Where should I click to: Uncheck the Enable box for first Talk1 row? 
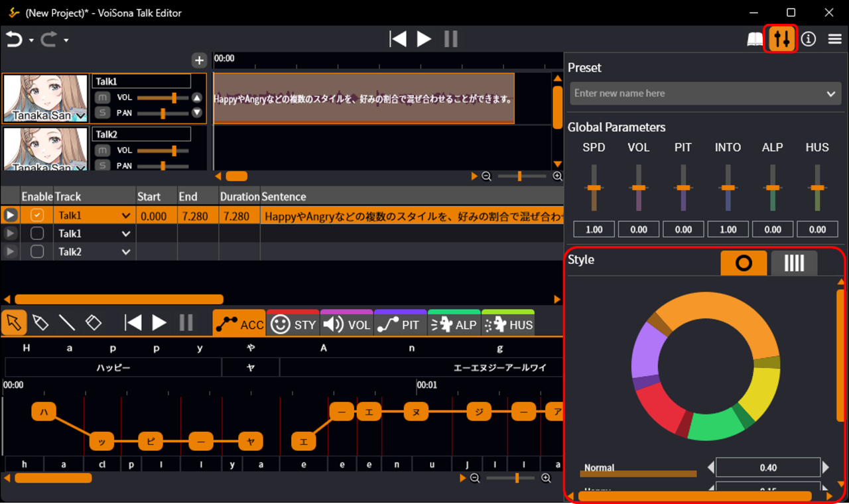(37, 215)
